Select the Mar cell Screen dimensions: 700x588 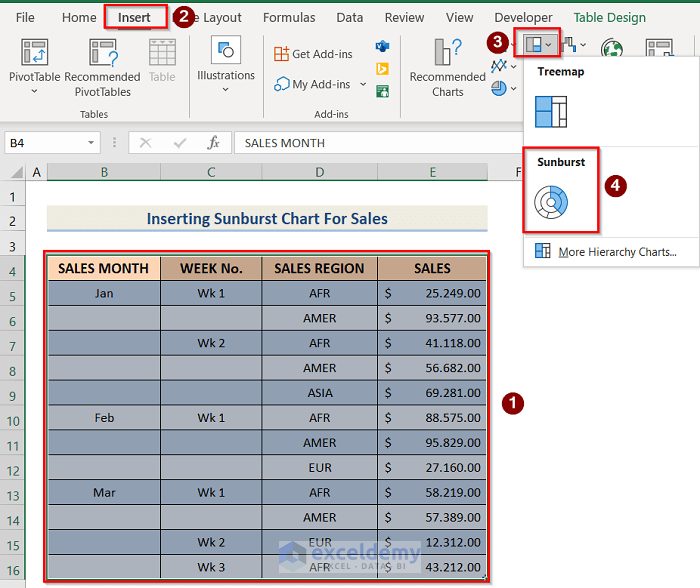104,492
